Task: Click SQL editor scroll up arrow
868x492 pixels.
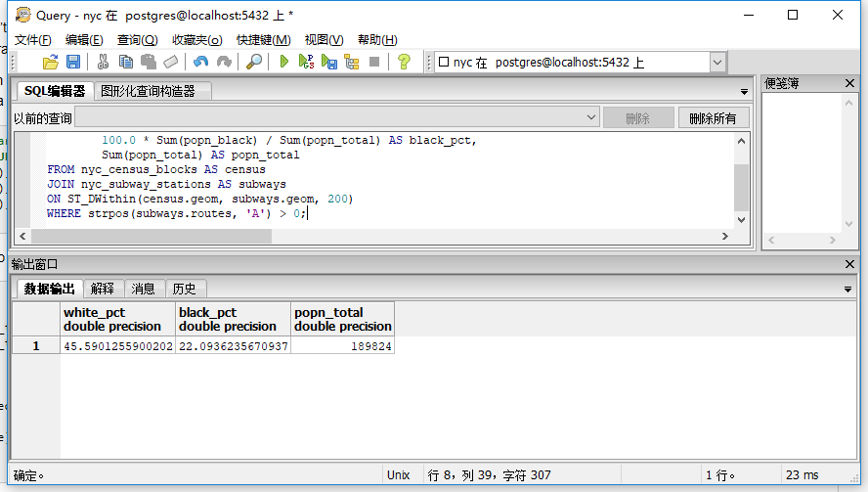Action: [741, 141]
